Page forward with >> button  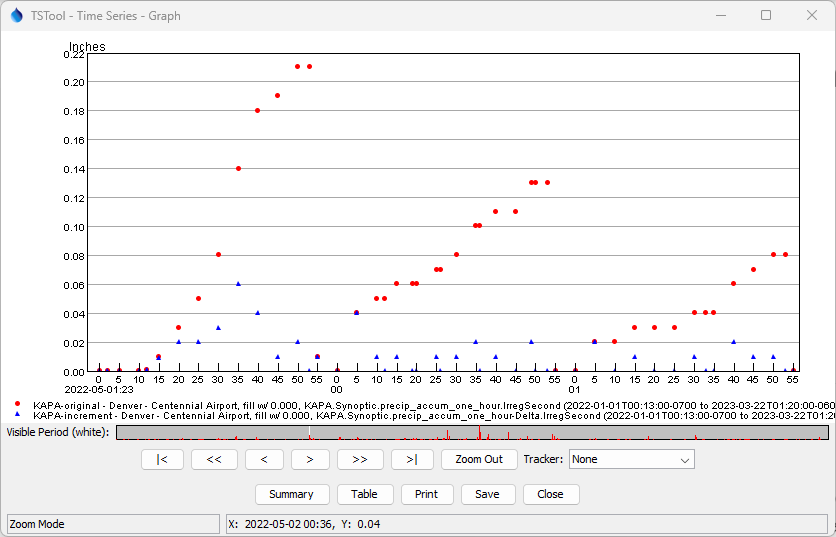[360, 459]
